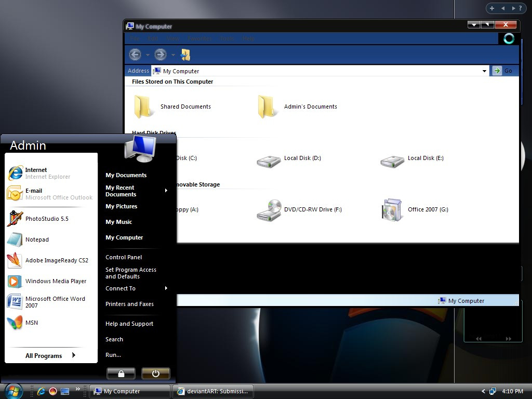Viewport: 532px width, 399px height.
Task: Click the Up folder toolbar icon
Action: [x=185, y=55]
